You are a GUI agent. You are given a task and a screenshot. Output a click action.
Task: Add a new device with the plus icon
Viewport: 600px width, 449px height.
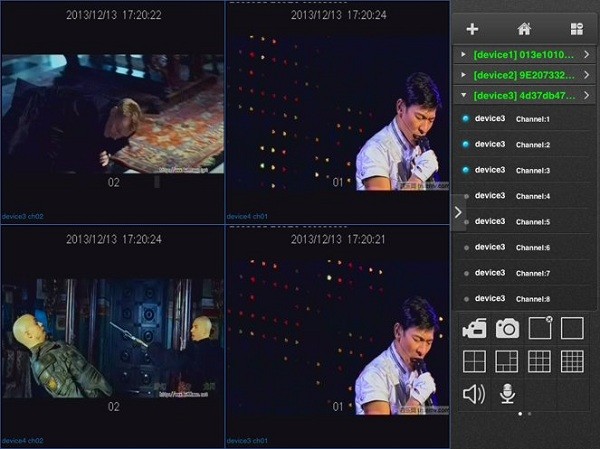point(472,29)
